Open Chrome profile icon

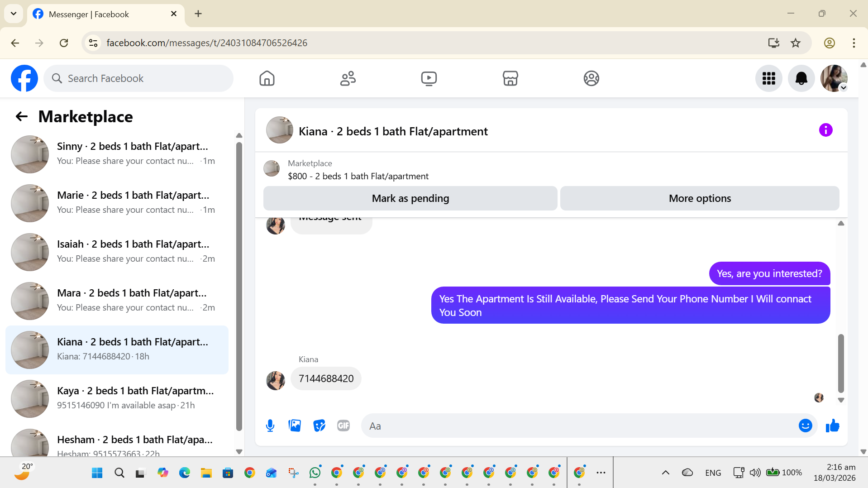coord(829,43)
